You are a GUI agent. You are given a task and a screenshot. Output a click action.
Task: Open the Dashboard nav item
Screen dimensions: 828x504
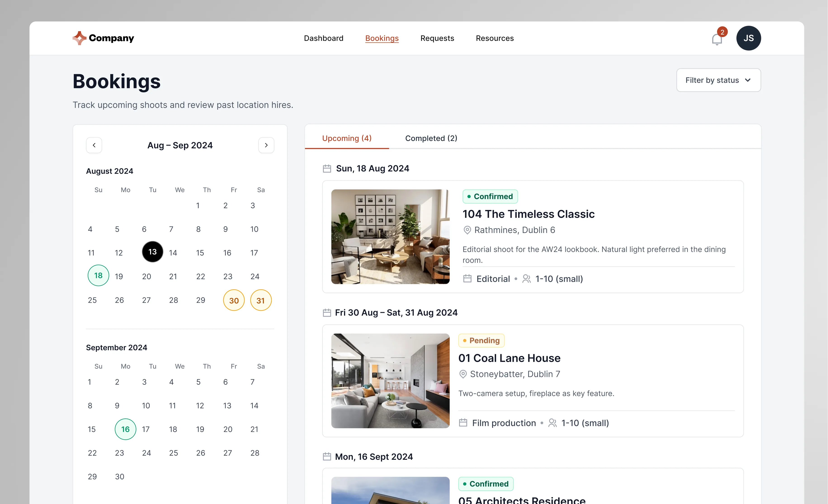tap(324, 38)
